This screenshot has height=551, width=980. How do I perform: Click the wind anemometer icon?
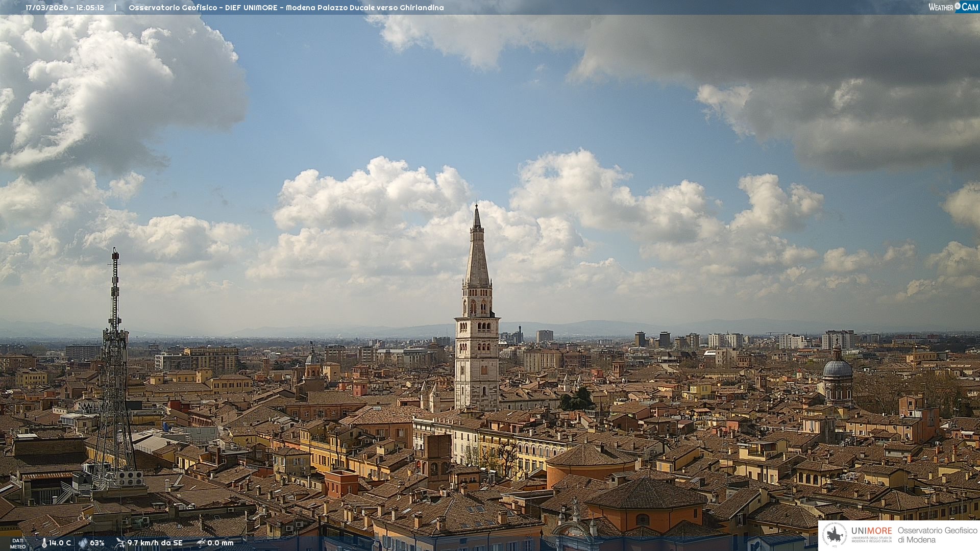(x=120, y=543)
